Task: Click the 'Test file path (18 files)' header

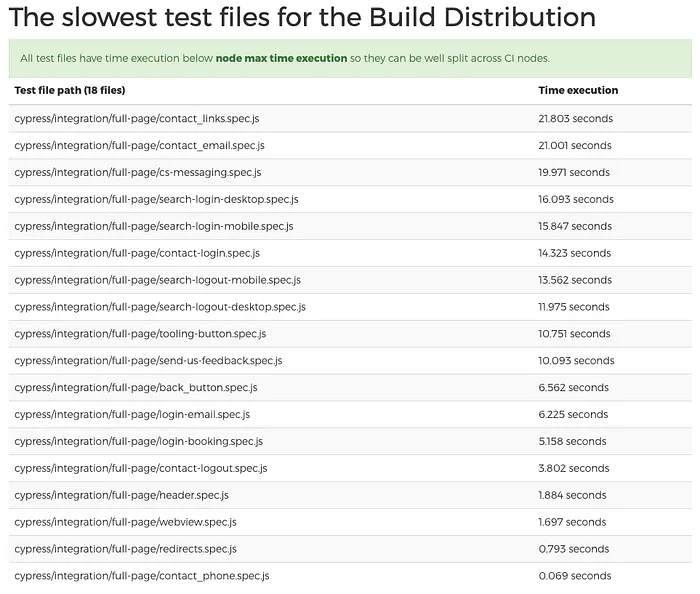Action: coord(70,90)
